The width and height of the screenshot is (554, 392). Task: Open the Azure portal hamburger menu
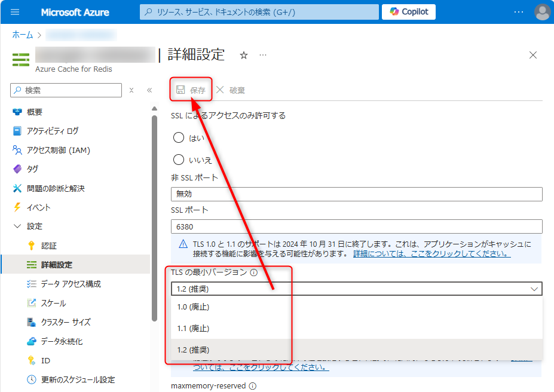(15, 12)
